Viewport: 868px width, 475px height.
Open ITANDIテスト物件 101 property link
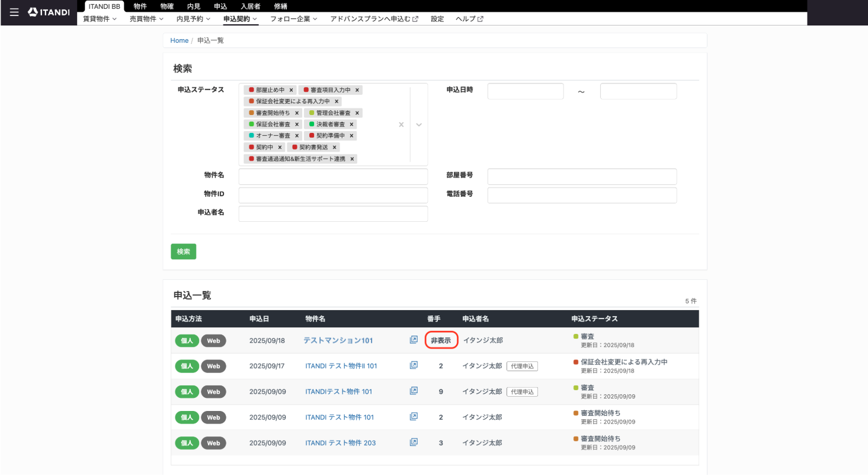pos(339,391)
